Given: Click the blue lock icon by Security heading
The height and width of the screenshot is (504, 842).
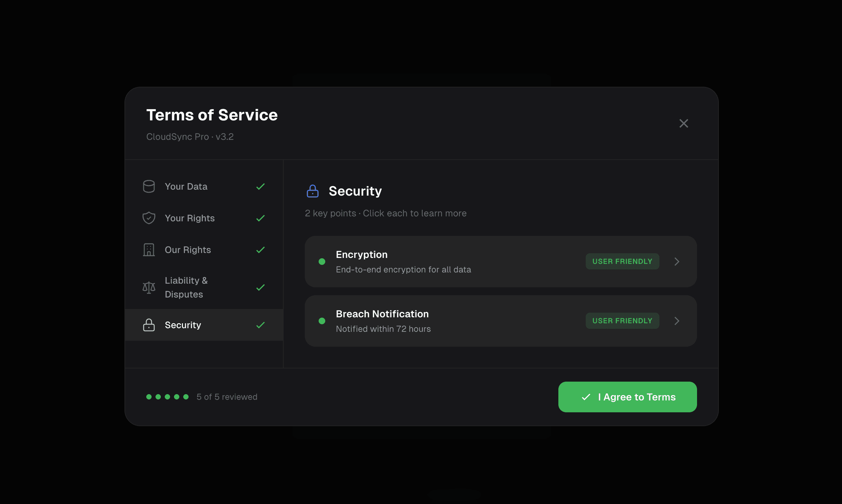Looking at the screenshot, I should pos(312,191).
